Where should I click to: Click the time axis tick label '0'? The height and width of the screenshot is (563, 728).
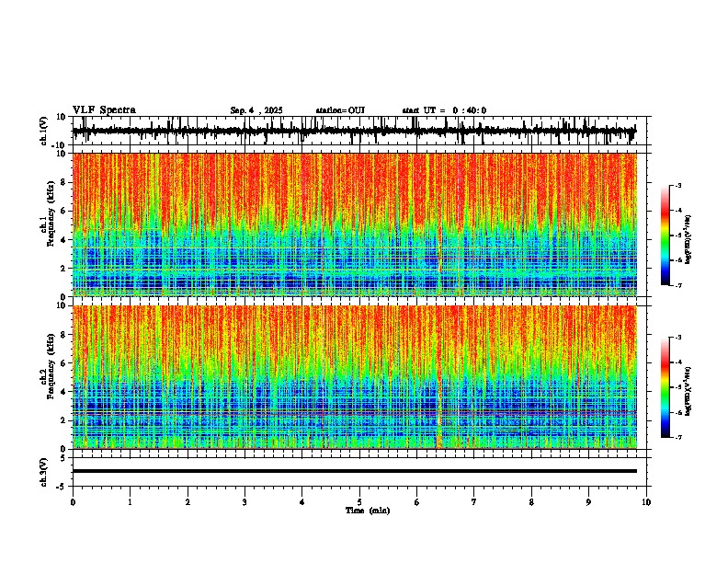click(73, 502)
